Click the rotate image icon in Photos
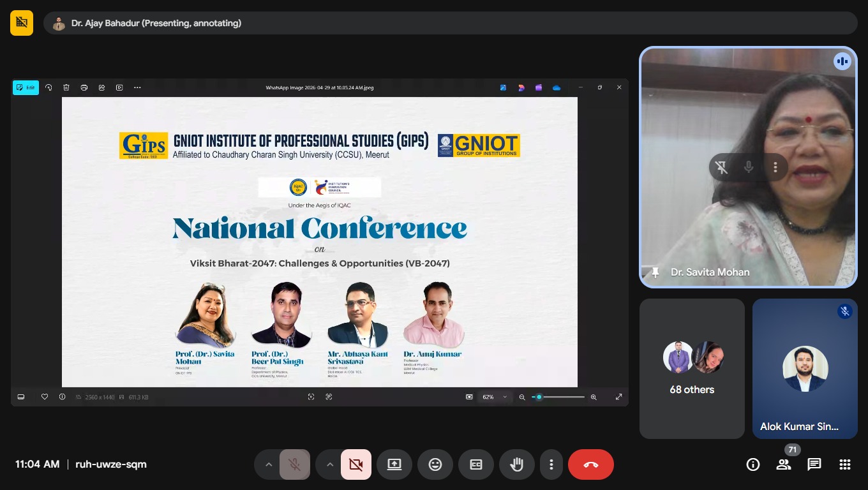This screenshot has width=868, height=490. [49, 87]
